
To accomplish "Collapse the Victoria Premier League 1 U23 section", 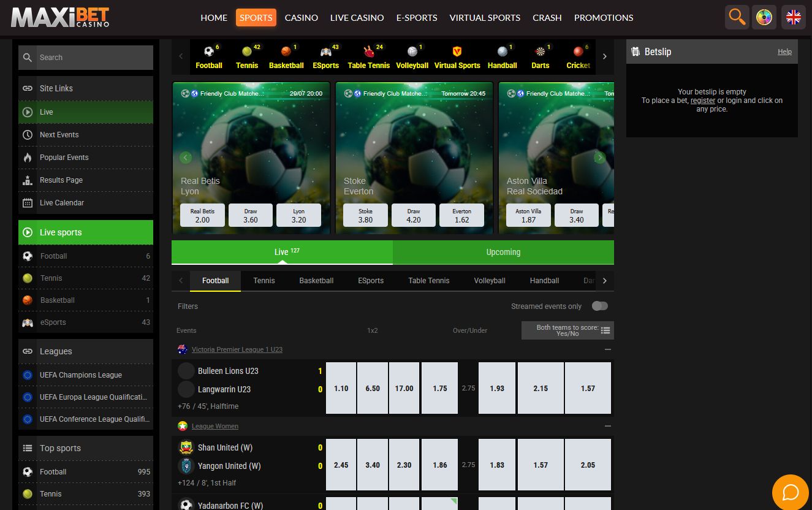I will click(x=607, y=349).
